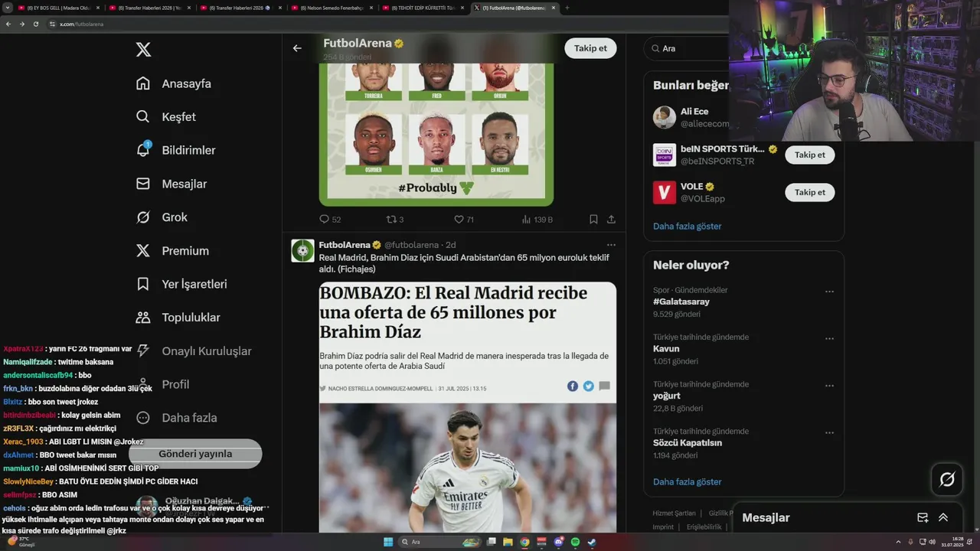
Task: Open the Premium page
Action: (171, 250)
